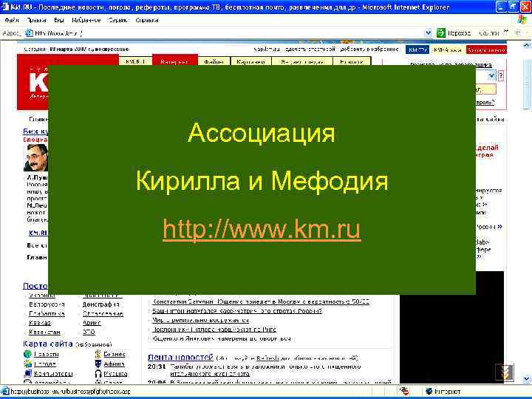This screenshot has width=532, height=399.
Task: Open the Вид menu
Action: click(59, 21)
